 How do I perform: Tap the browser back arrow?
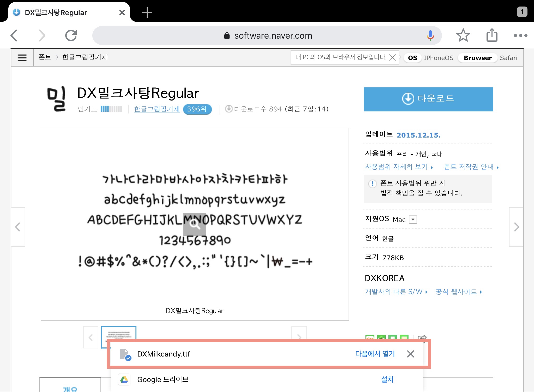(14, 35)
